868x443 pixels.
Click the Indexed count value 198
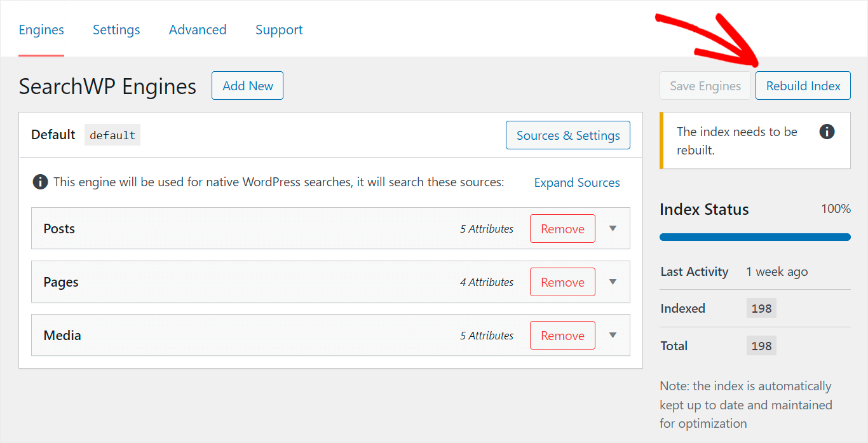(761, 309)
